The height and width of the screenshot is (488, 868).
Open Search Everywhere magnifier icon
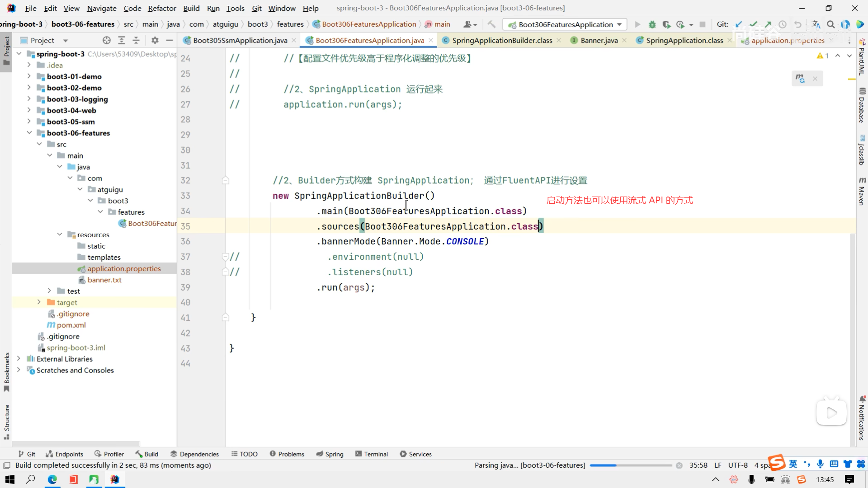point(830,24)
